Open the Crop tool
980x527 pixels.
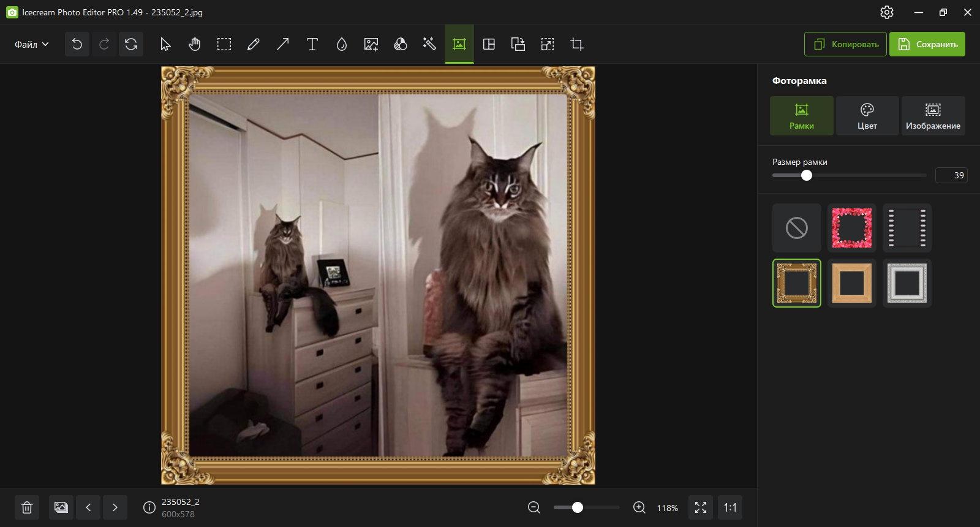(x=577, y=44)
